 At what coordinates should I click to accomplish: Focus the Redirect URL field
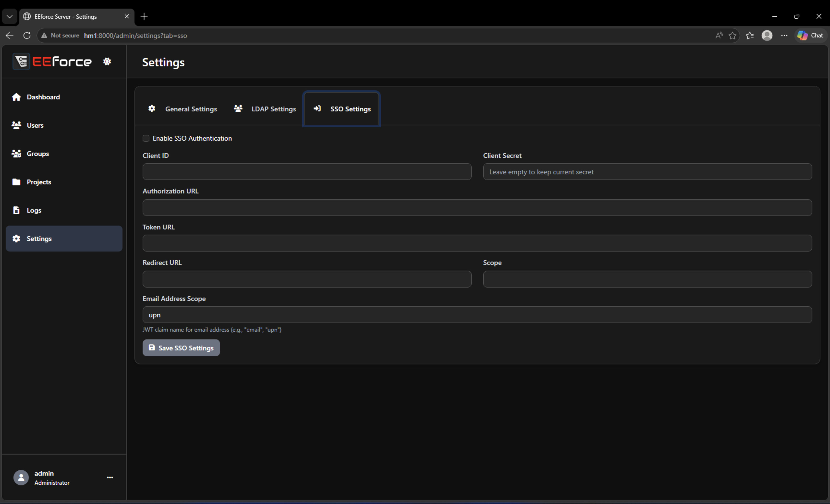coord(307,279)
